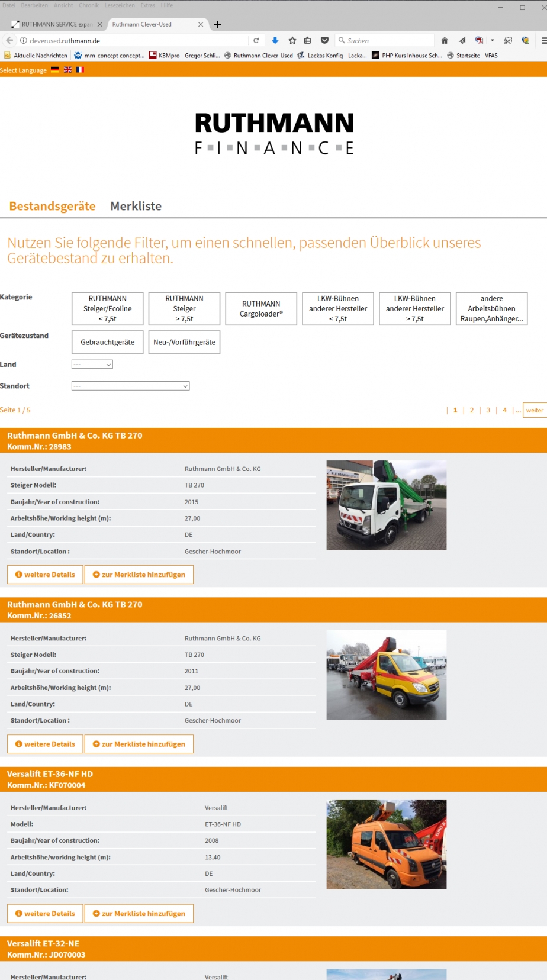Open dropdown arrow next to translate icon
Screen dimensions: 547x980
point(492,40)
